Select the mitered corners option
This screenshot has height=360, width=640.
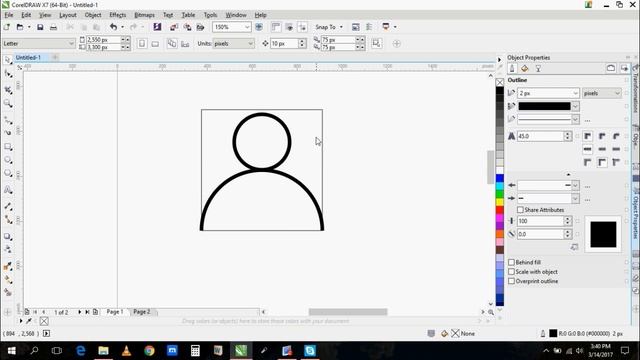(x=587, y=136)
